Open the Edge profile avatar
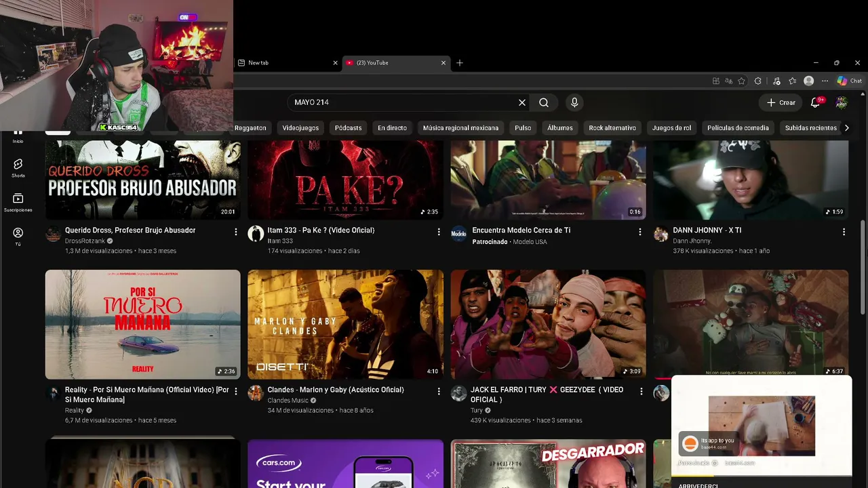 click(808, 81)
